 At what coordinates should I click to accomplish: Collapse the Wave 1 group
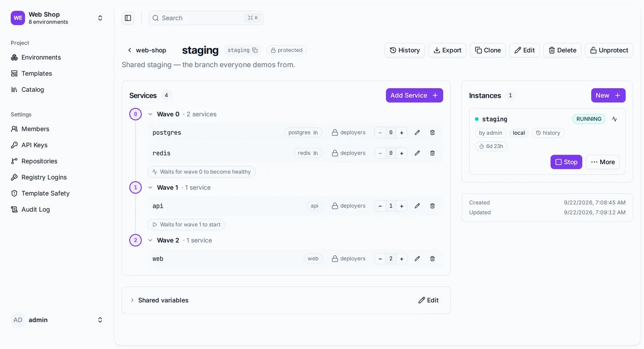click(150, 188)
